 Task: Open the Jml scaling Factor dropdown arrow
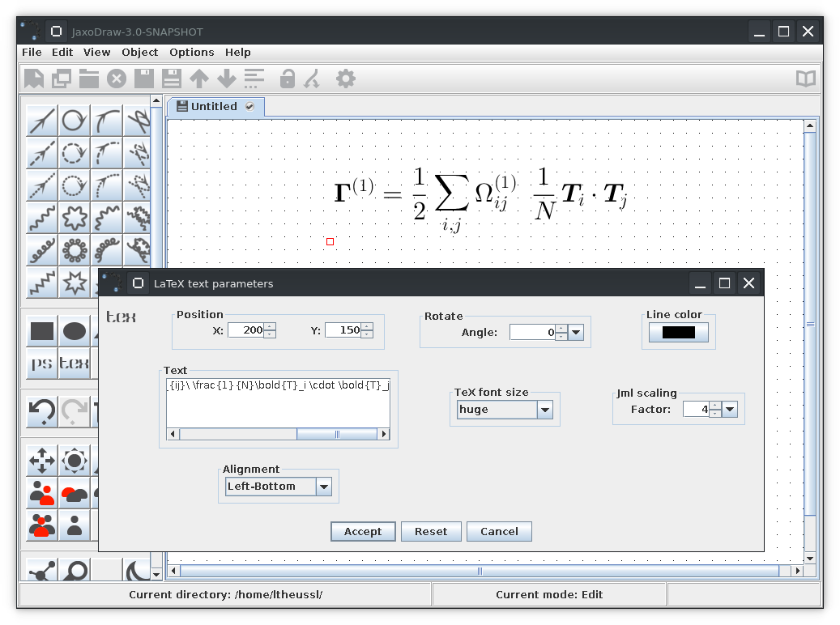click(x=730, y=410)
